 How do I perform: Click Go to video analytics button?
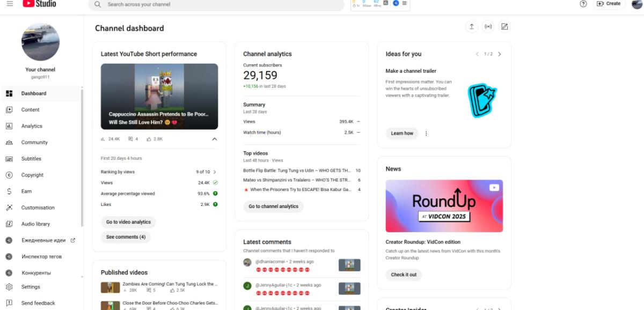pos(128,222)
